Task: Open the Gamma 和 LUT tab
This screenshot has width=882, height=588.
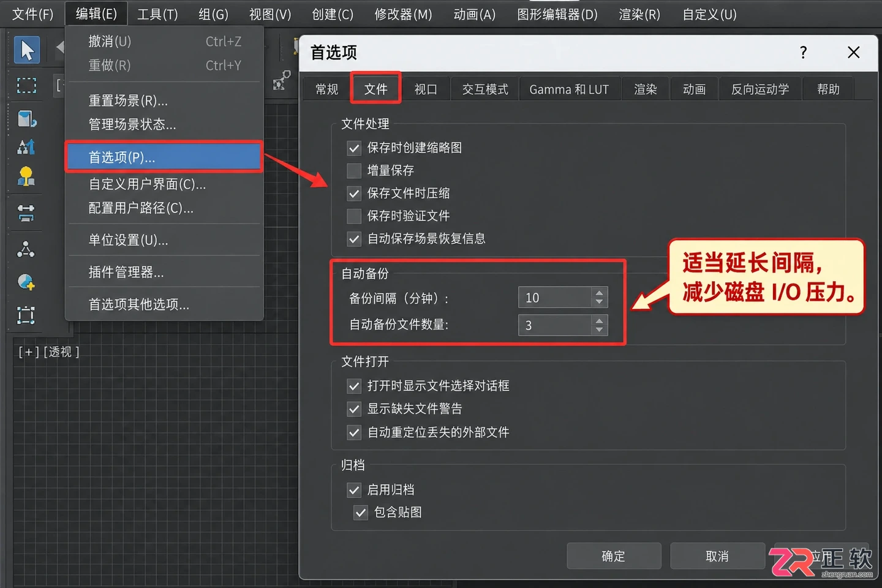Action: click(x=569, y=89)
